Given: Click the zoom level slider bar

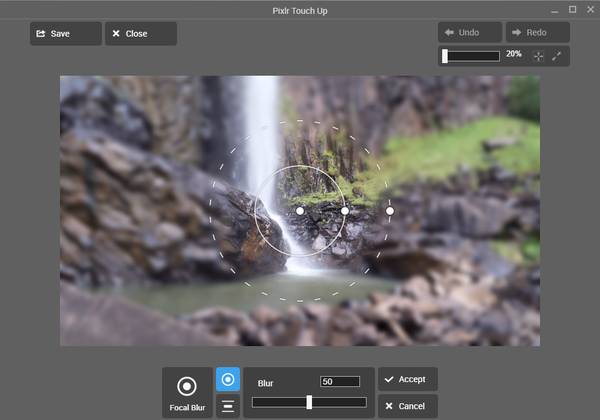Looking at the screenshot, I should tap(471, 56).
